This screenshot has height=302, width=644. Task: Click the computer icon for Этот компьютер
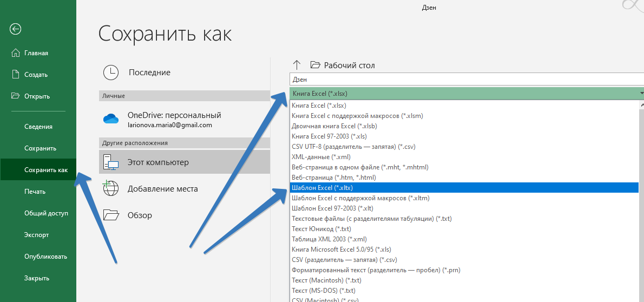[x=110, y=162]
